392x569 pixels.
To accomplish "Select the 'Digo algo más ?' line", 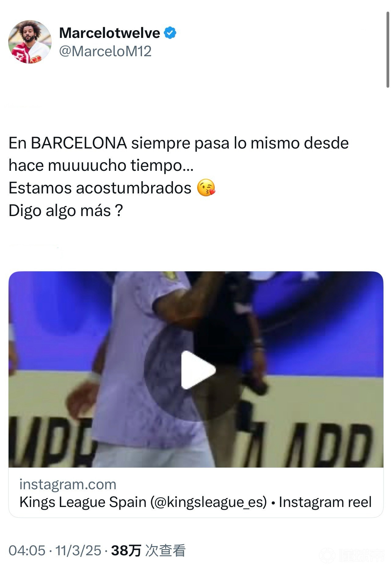I will pos(66,211).
